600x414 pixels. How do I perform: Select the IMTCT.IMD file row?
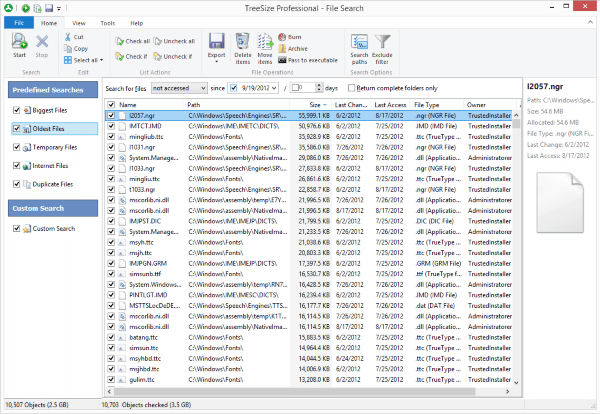point(309,126)
